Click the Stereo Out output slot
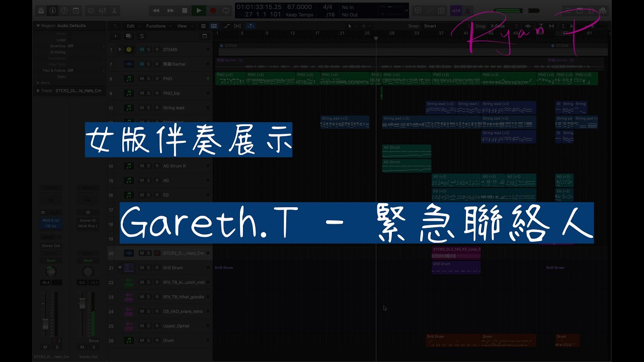This screenshot has height=362, width=644. tap(51, 246)
